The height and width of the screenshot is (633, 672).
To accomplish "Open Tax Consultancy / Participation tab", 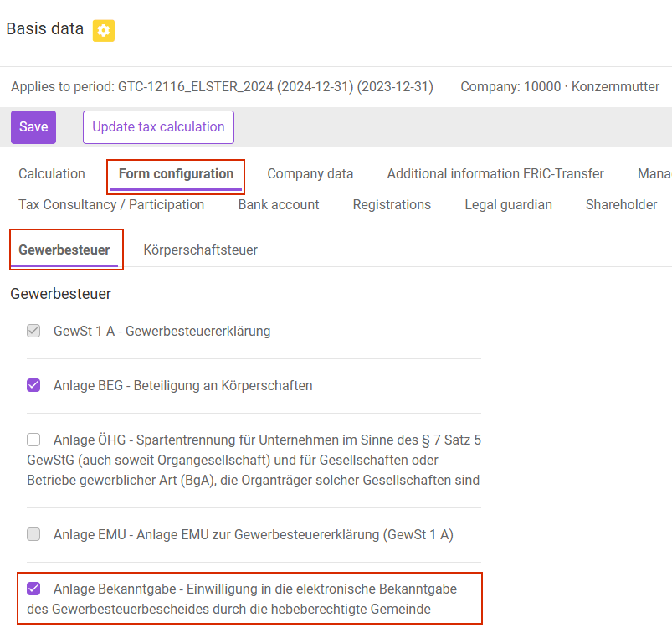I will [x=111, y=204].
